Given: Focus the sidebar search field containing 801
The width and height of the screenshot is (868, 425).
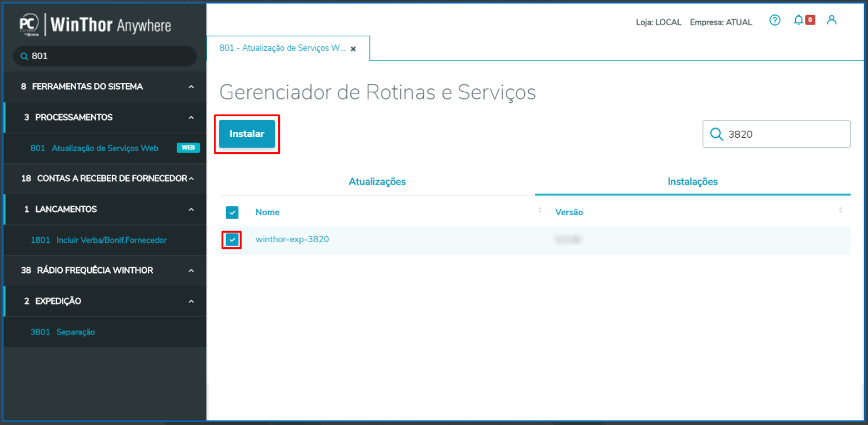Looking at the screenshot, I should tap(105, 56).
